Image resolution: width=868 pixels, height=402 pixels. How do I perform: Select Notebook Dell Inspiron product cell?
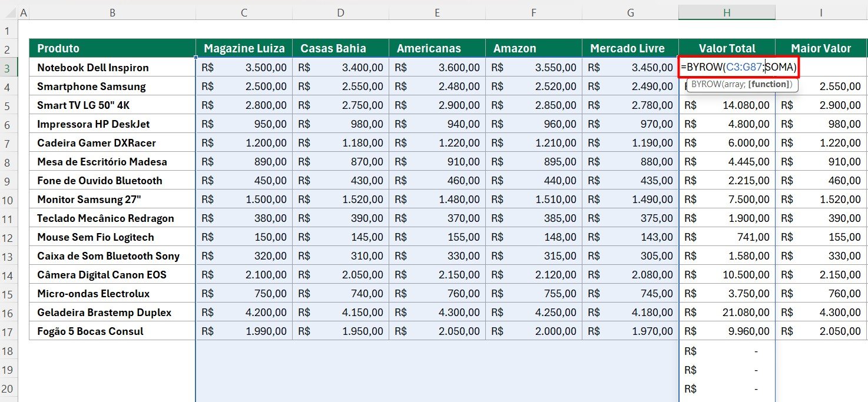[112, 67]
